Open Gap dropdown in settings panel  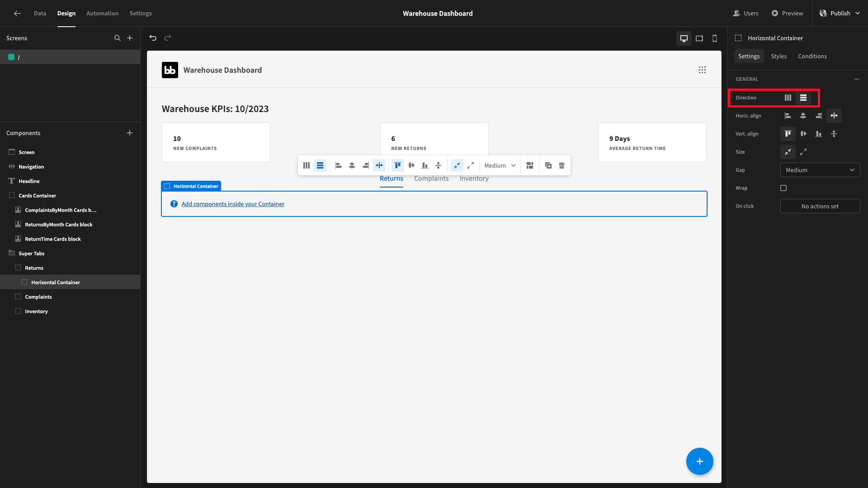(820, 170)
